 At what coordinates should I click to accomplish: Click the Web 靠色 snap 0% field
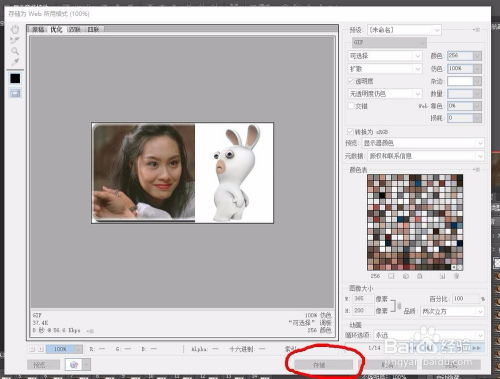click(460, 106)
